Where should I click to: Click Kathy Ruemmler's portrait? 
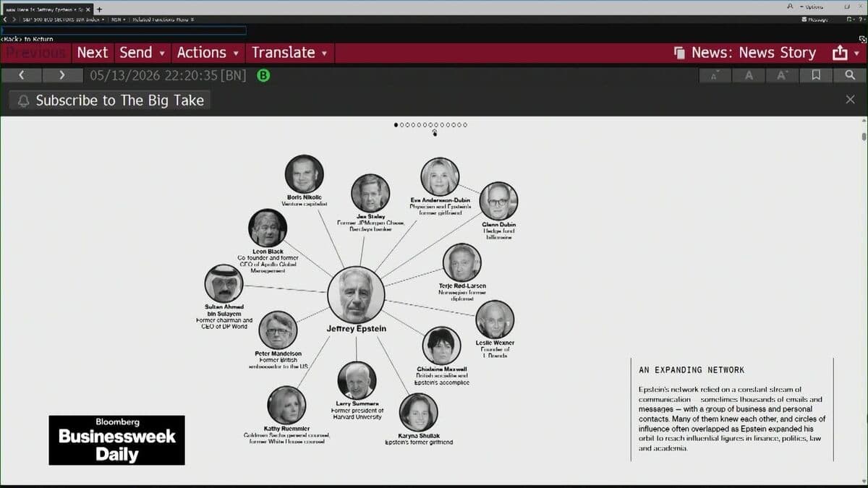(x=286, y=406)
